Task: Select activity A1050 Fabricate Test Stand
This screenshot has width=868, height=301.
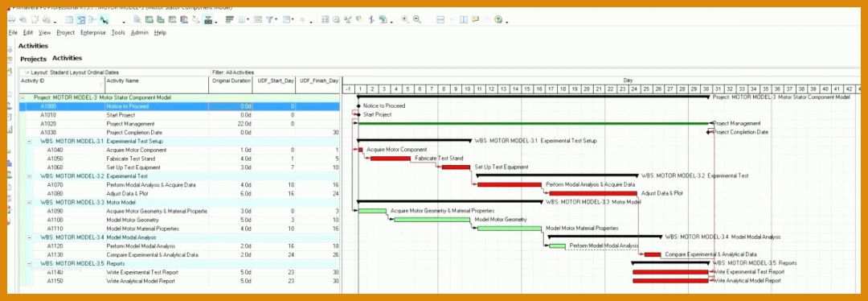Action: 179,159
